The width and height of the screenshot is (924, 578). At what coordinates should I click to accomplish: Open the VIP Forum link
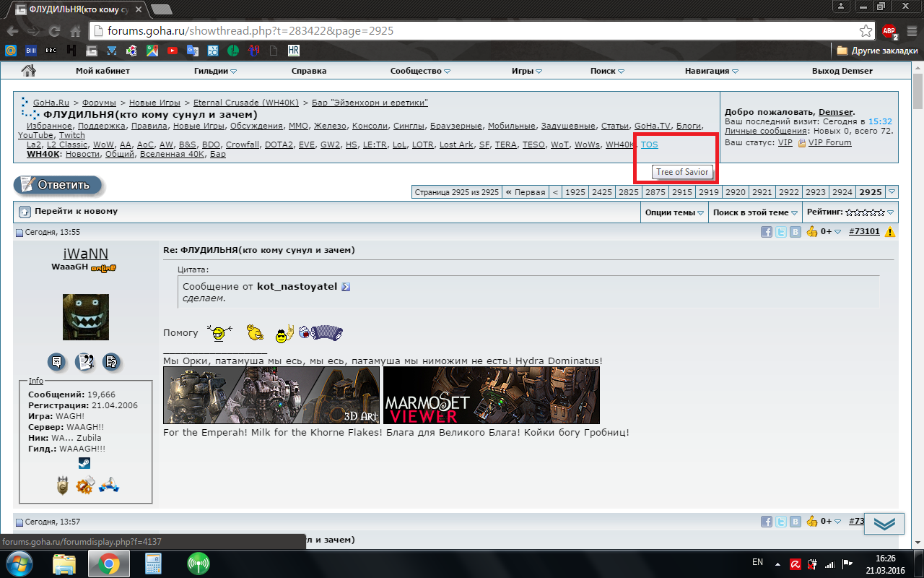pyautogui.click(x=829, y=142)
